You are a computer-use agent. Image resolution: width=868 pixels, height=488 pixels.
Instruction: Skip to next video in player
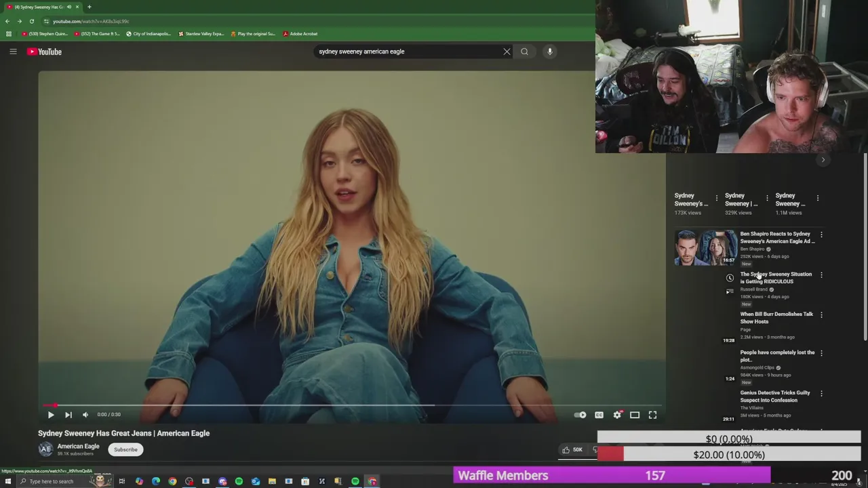click(x=68, y=415)
